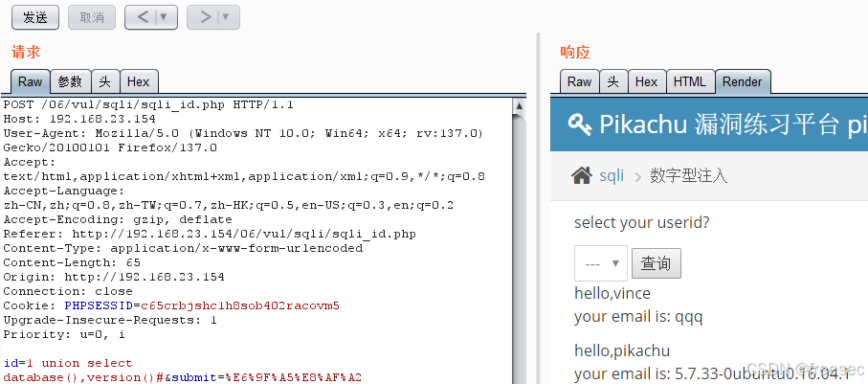This screenshot has width=868, height=384.
Task: Open the response HTML tab
Action: pos(690,82)
